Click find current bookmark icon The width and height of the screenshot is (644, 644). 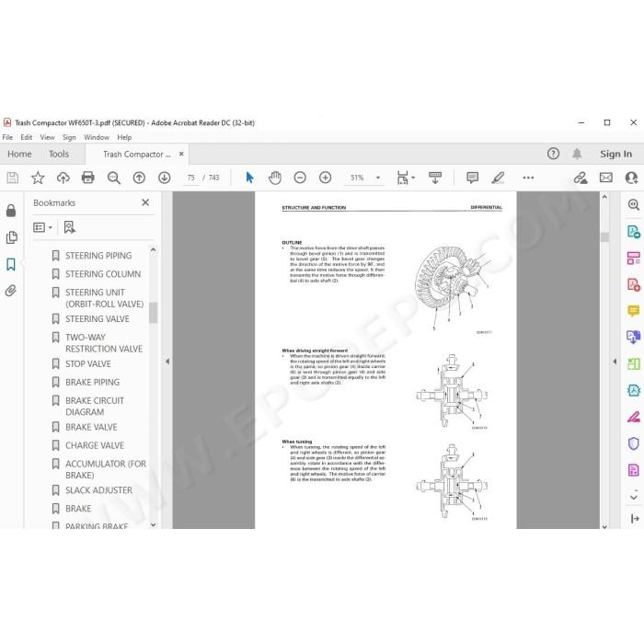pos(69,227)
